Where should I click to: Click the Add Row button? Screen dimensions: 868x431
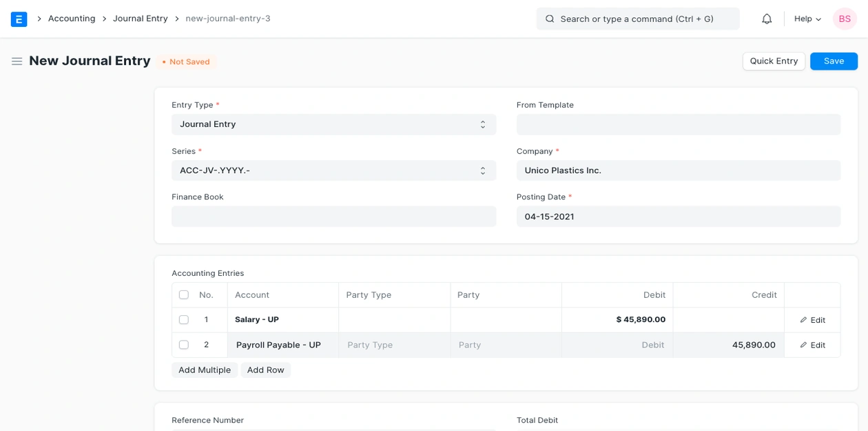(x=265, y=370)
